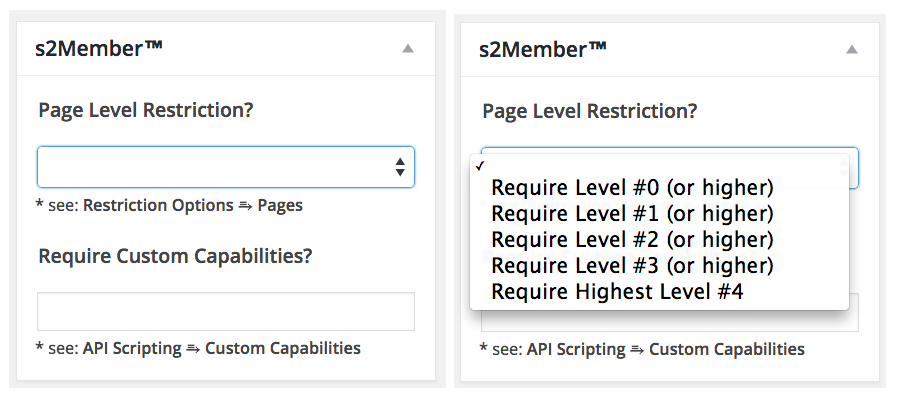
Task: Open the left Page Level Restriction dropdown
Action: [226, 167]
